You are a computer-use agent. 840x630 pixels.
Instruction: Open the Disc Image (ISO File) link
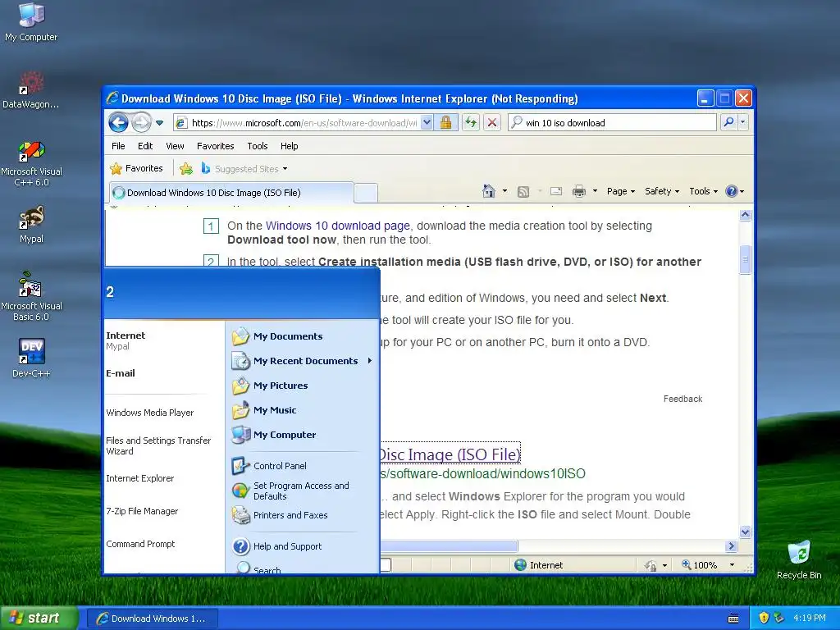450,454
